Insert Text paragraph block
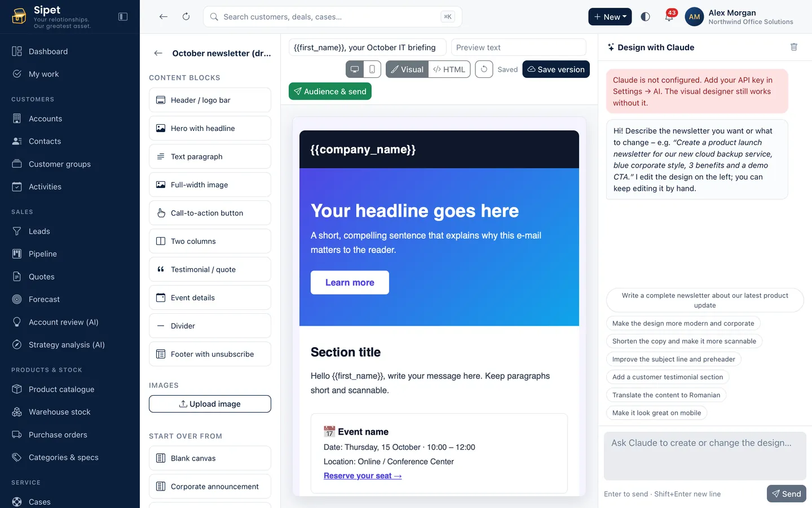 [x=210, y=156]
